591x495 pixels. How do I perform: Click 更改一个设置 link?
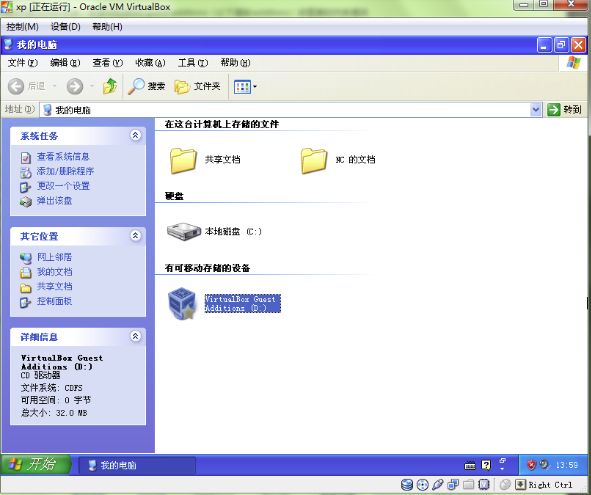[63, 186]
